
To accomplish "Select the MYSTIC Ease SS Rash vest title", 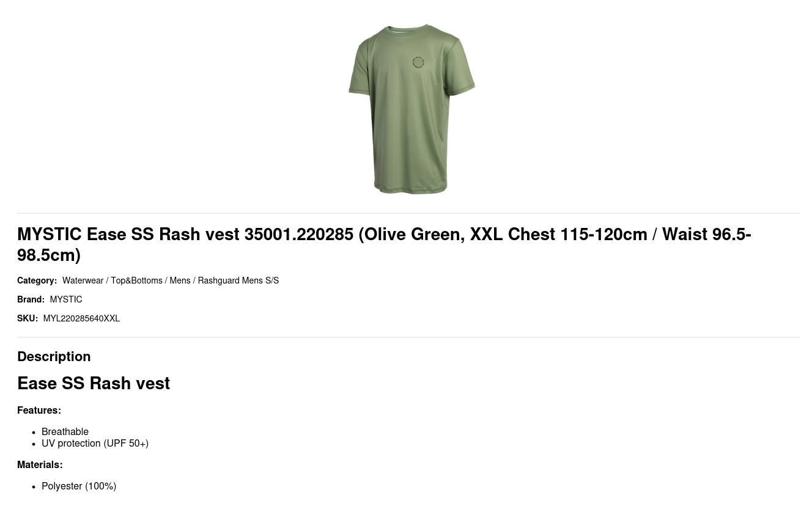I will 384,244.
